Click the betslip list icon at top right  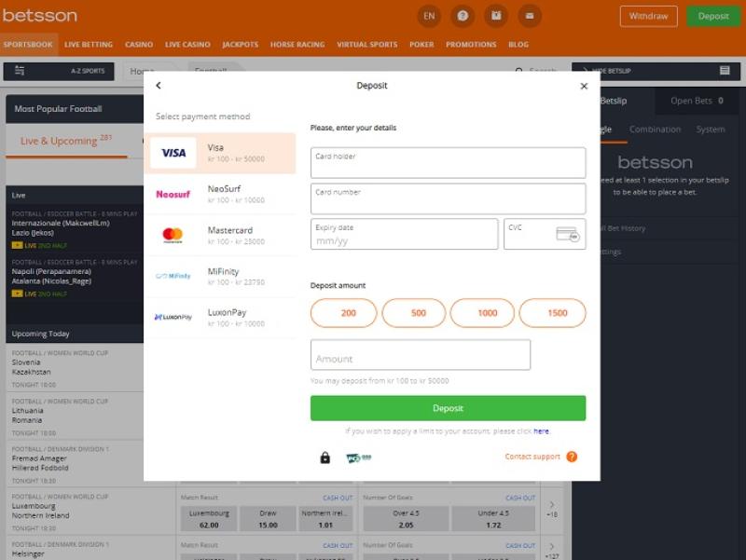(x=725, y=71)
